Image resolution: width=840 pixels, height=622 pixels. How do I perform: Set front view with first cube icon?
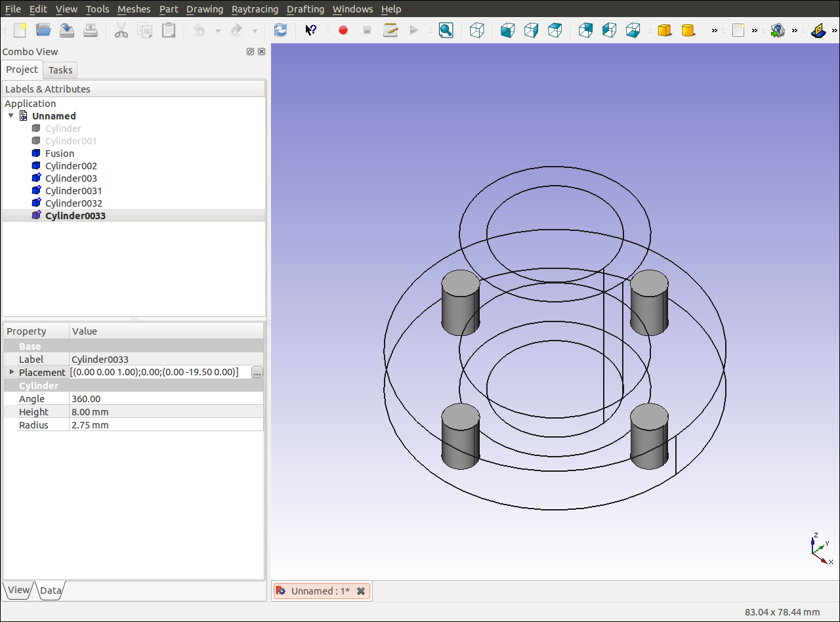507,30
